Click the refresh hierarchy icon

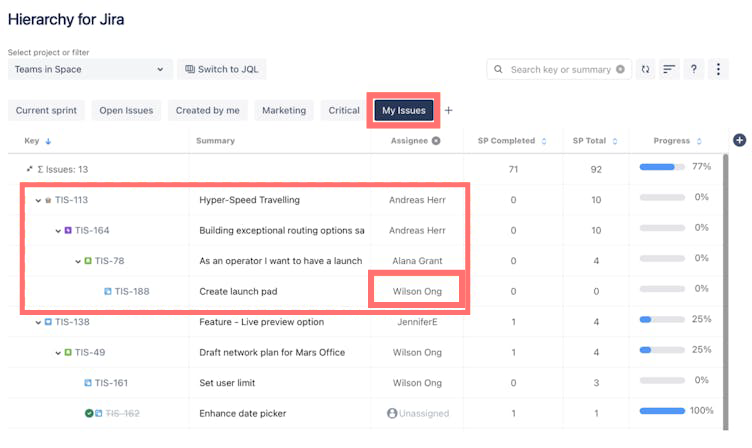point(646,70)
